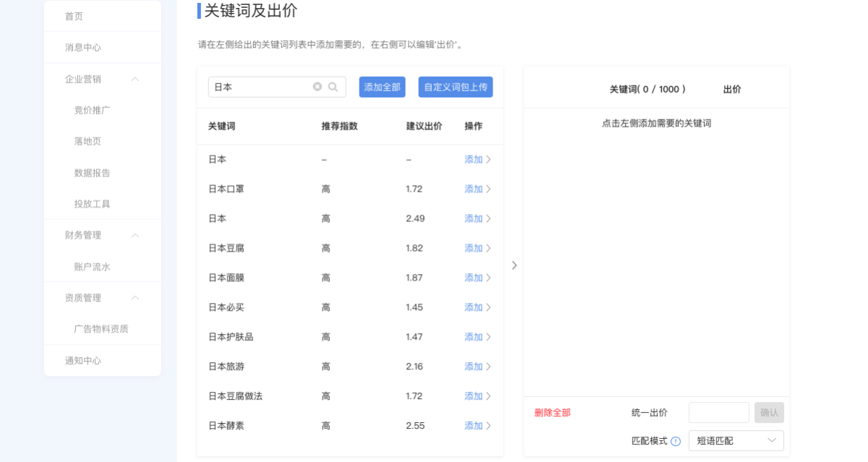
Task: Open 通知中心 in the sidebar
Action: coord(83,361)
